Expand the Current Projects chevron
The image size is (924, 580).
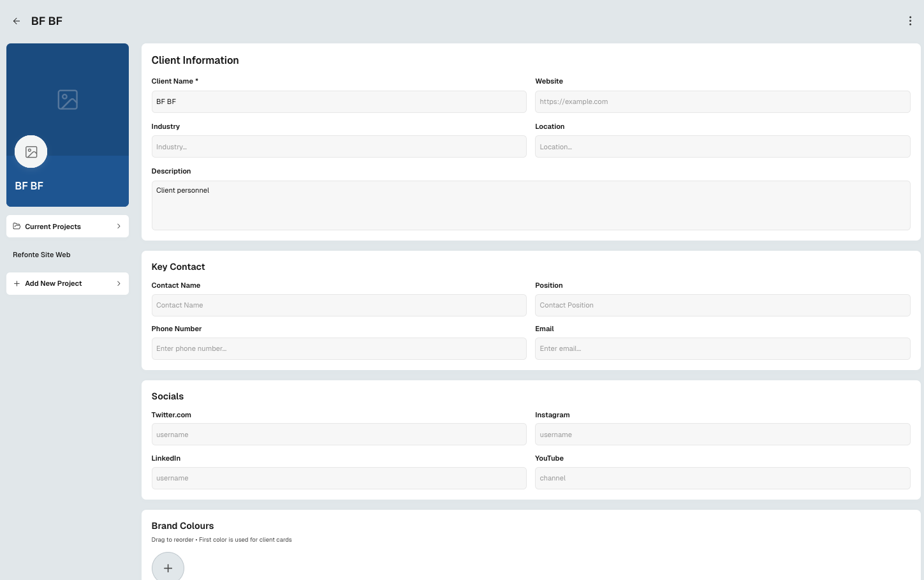tap(119, 227)
